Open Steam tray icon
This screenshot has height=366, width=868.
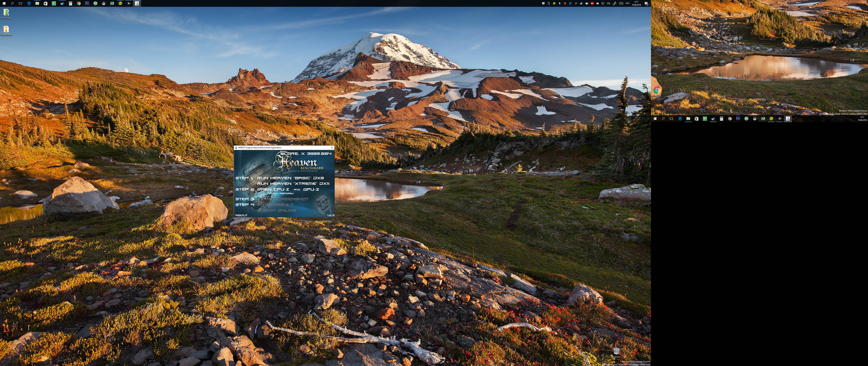[x=581, y=3]
